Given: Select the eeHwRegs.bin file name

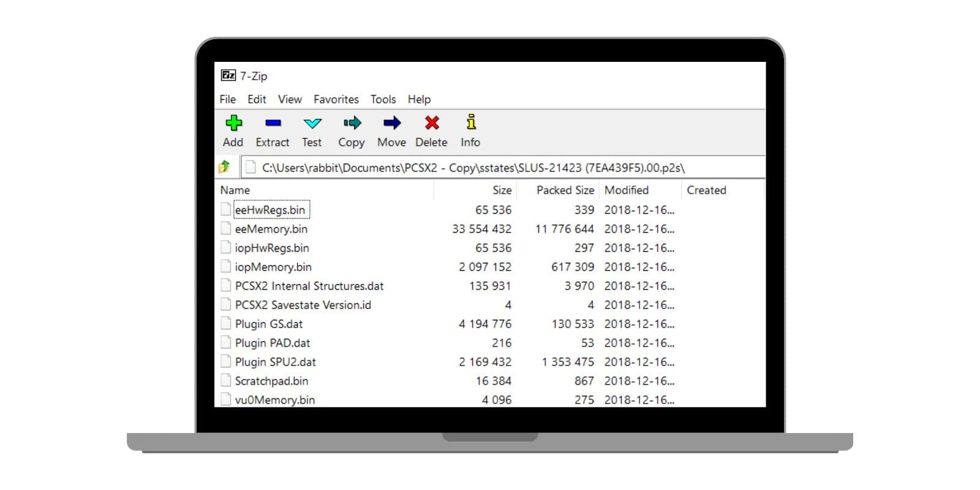Looking at the screenshot, I should [270, 209].
